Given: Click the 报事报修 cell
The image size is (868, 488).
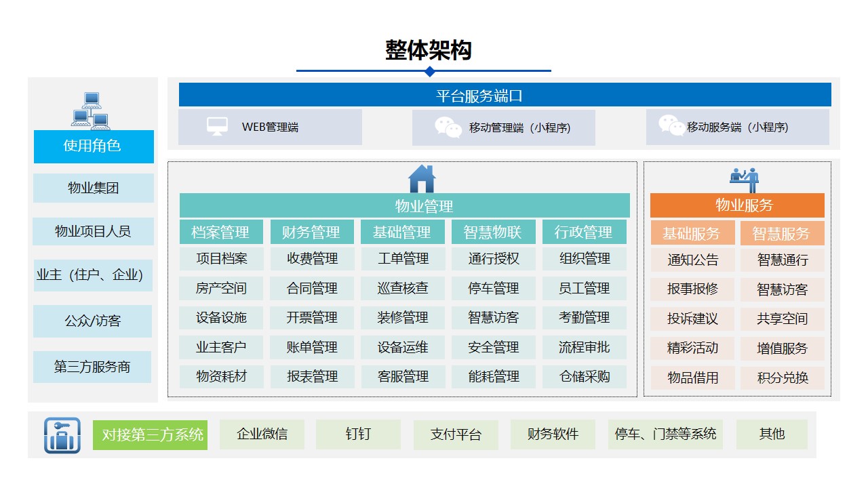Looking at the screenshot, I should [692, 289].
